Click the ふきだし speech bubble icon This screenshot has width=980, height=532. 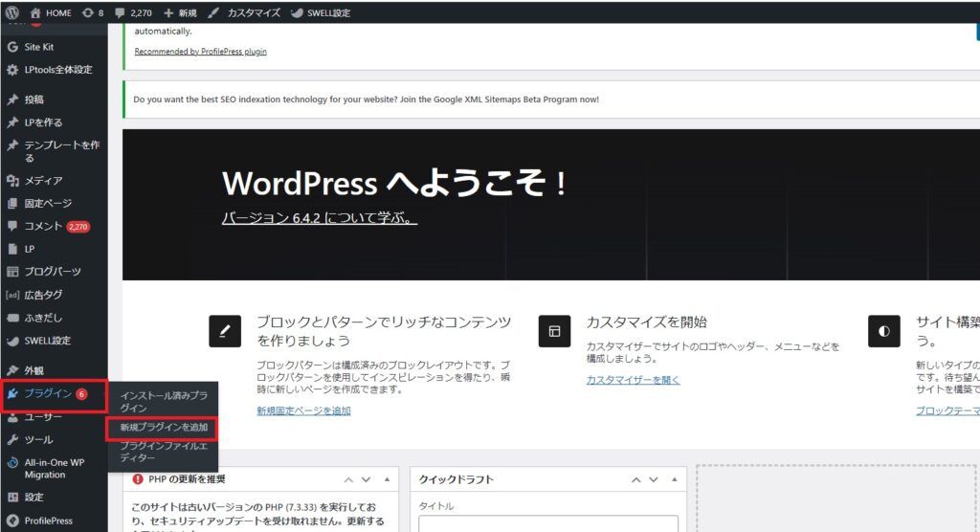[x=12, y=318]
